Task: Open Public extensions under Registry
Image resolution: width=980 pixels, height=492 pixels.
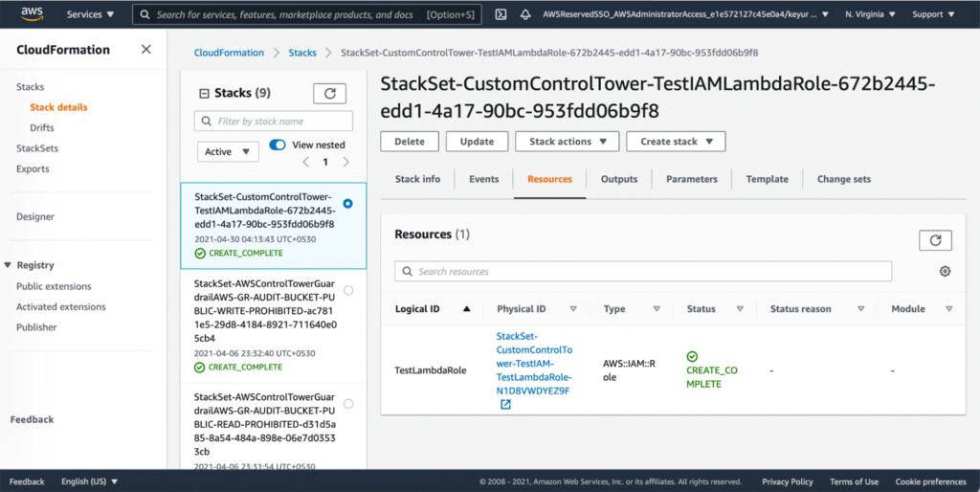Action: [x=54, y=286]
